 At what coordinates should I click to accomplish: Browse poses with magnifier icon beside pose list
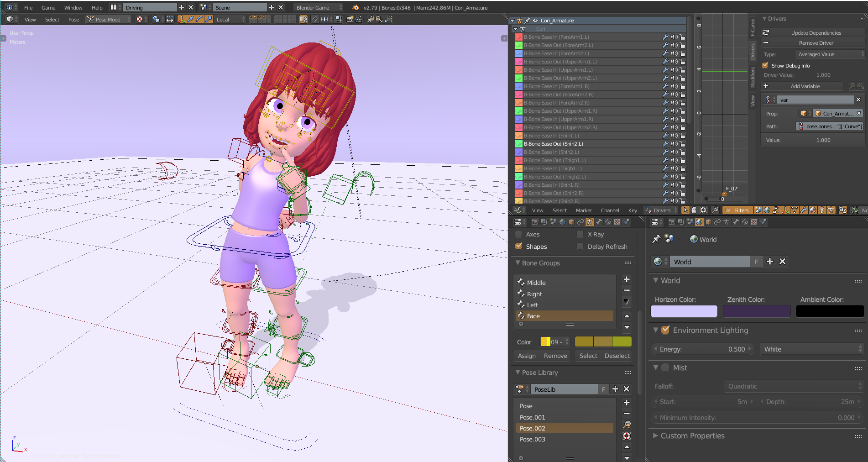pyautogui.click(x=627, y=425)
